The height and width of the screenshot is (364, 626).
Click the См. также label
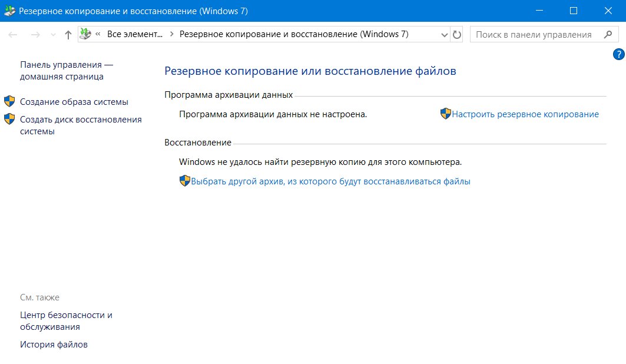tap(39, 297)
